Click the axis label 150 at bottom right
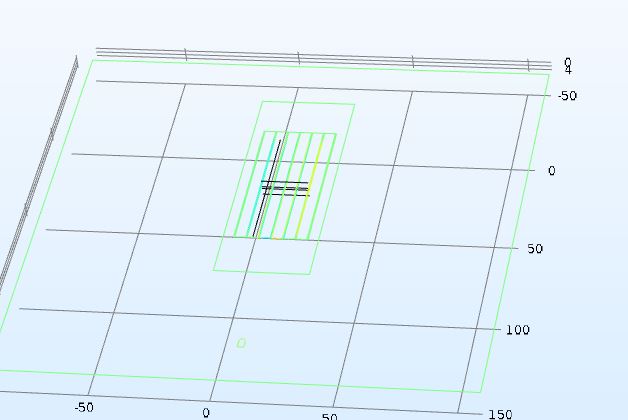This screenshot has height=420, width=628. point(499,414)
